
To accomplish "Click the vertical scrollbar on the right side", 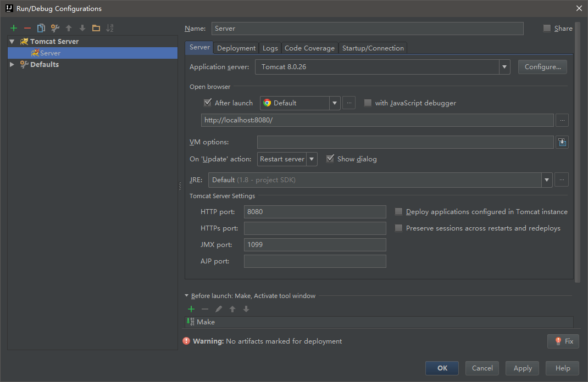I will (x=578, y=152).
